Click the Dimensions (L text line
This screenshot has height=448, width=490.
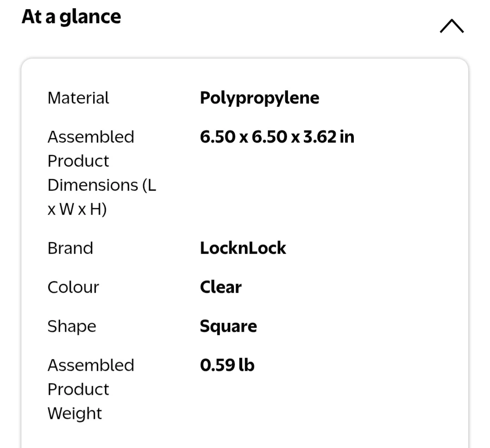tap(101, 185)
